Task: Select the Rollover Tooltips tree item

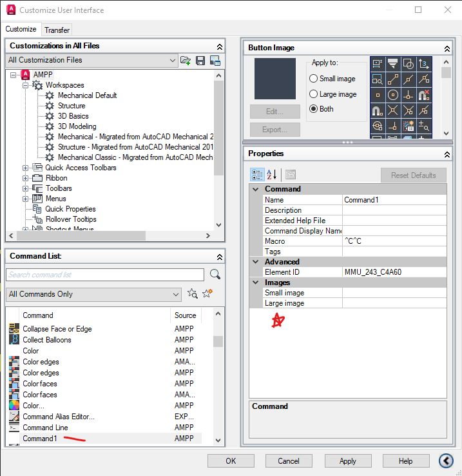Action: coord(71,219)
